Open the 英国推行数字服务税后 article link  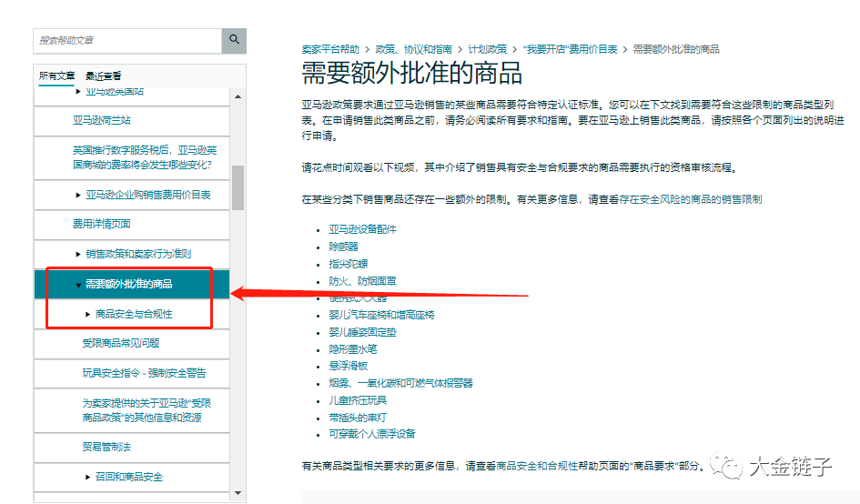point(145,157)
